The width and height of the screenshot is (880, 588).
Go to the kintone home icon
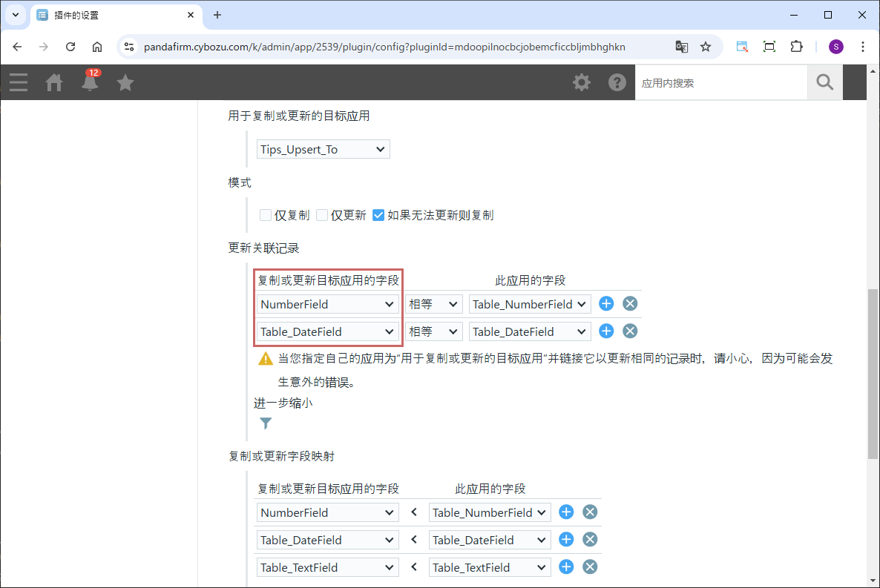(54, 82)
